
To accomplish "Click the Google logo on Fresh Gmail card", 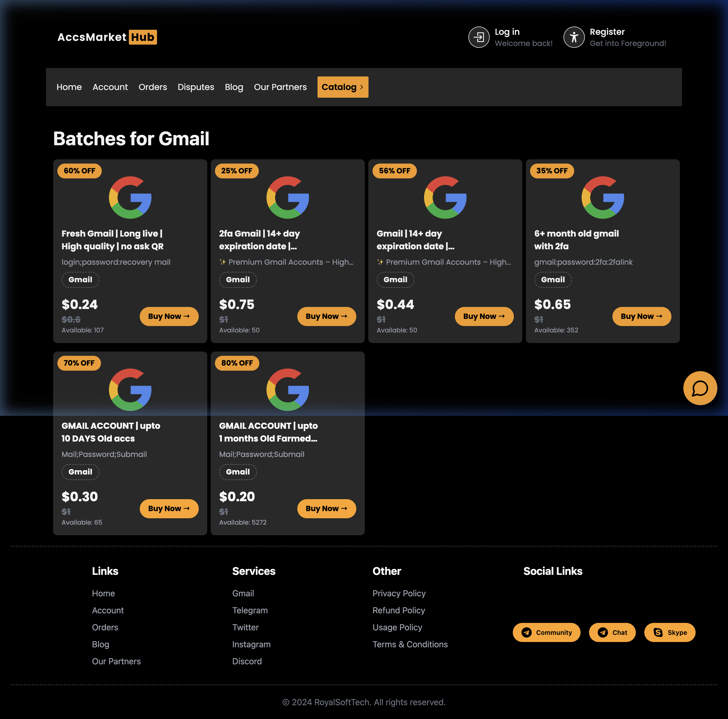I will coord(130,197).
